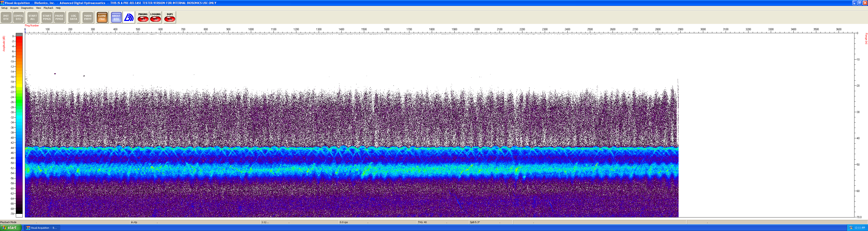Click the 'in.rtp' filename in status bar
The image size is (868, 231).
point(134,222)
